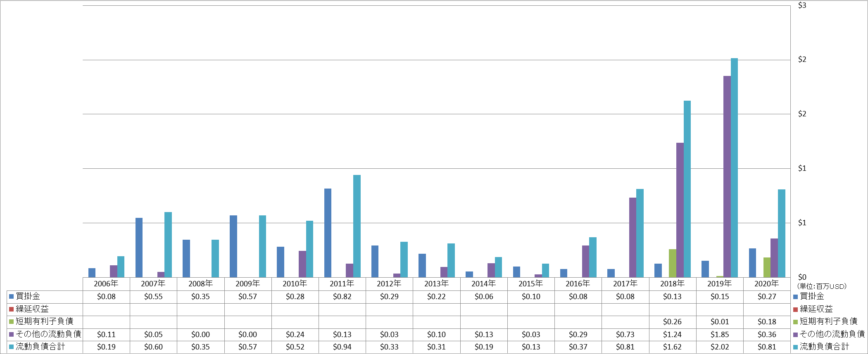
Task: Select 短期有利子負債 cell $0.18 for 2020年
Action: coord(767,322)
